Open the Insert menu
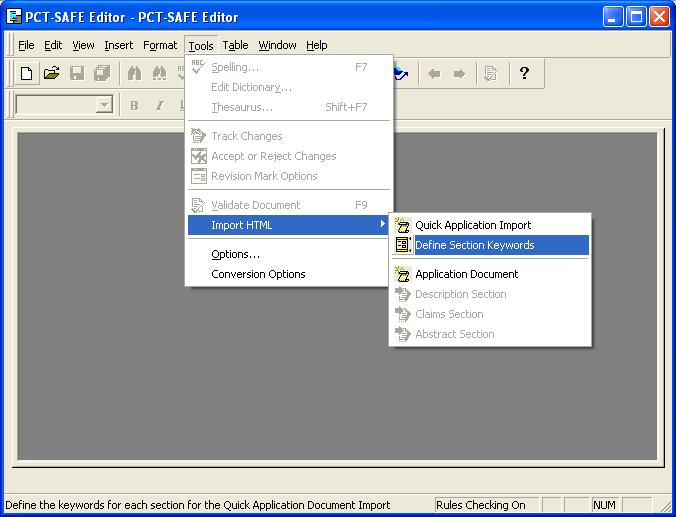The image size is (676, 517). point(119,45)
